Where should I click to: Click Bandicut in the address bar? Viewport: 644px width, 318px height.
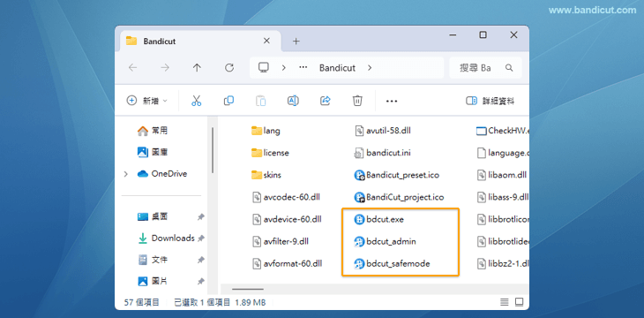coord(337,68)
